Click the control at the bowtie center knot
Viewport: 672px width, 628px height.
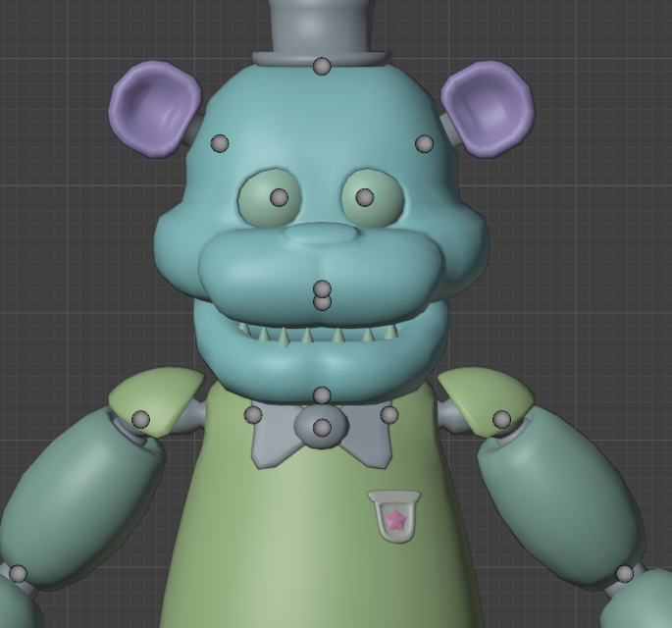[322, 428]
